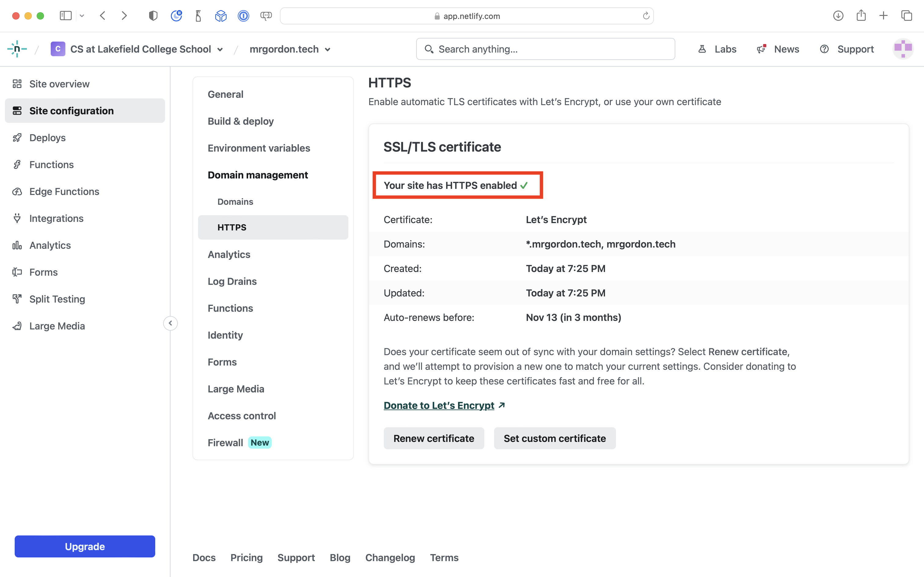Click the Search anything input field
The width and height of the screenshot is (924, 577).
pos(545,49)
